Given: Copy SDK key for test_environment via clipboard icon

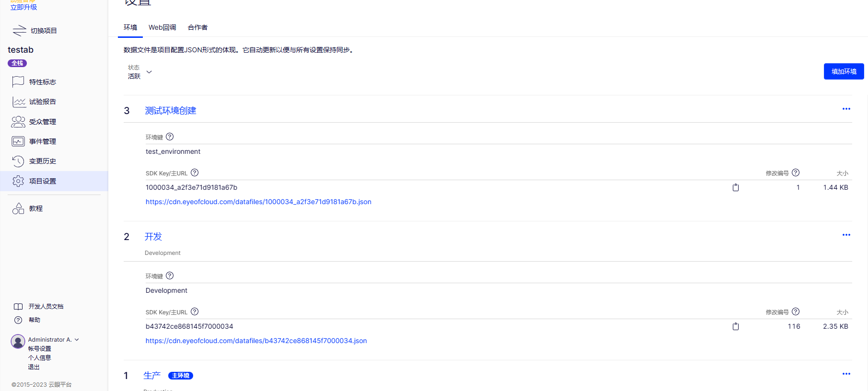Looking at the screenshot, I should click(x=735, y=187).
